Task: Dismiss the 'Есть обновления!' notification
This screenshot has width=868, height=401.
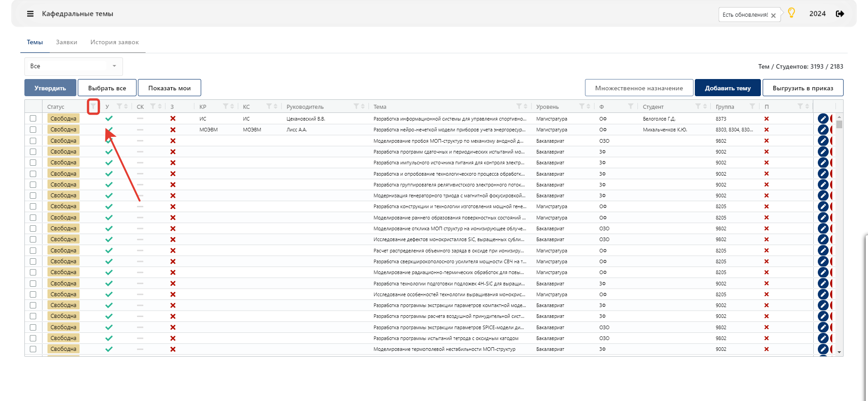Action: point(774,15)
